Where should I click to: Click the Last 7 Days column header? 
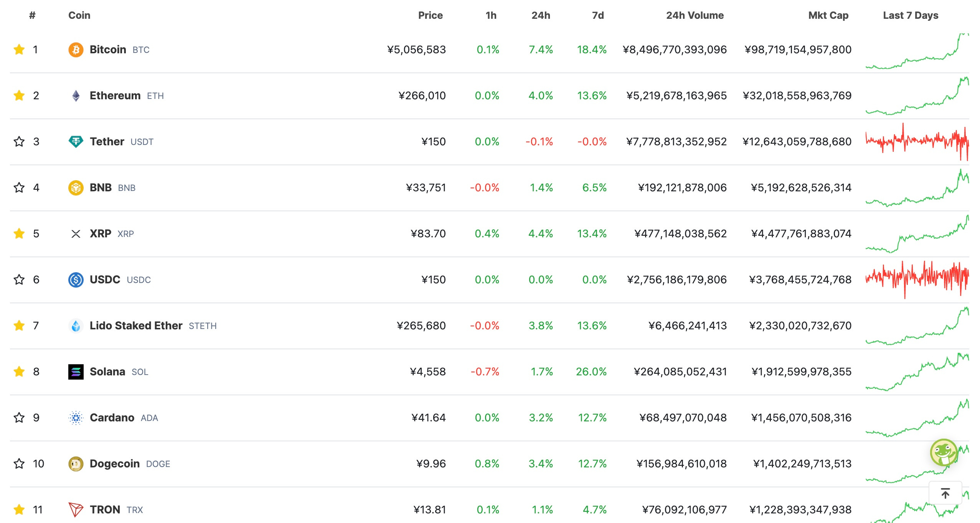911,15
